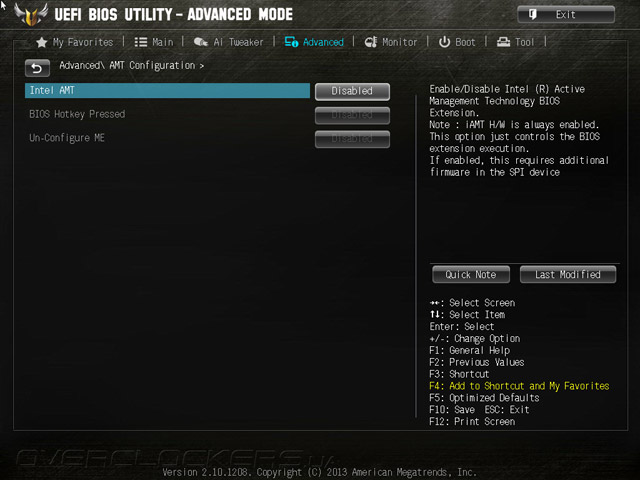640x480 pixels.
Task: Click the power icon beside Boot
Action: [x=444, y=42]
